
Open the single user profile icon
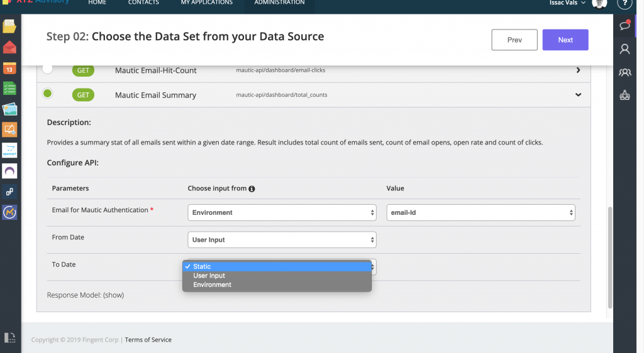click(x=625, y=49)
